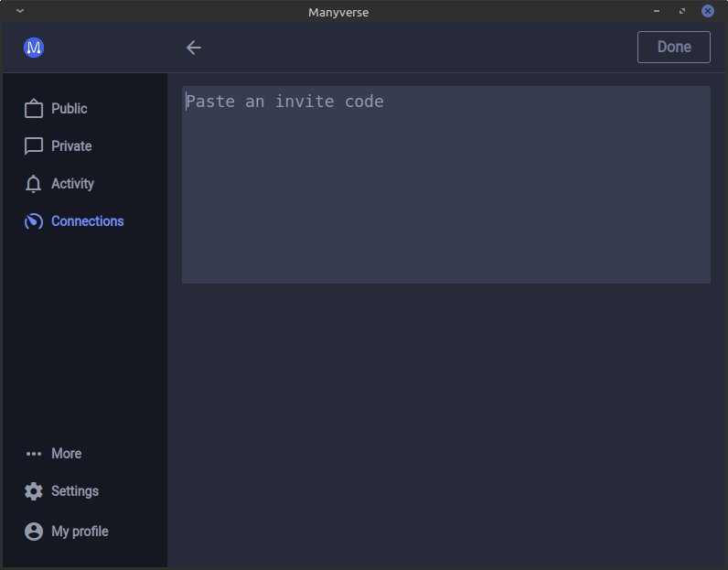The image size is (728, 570).
Task: Go back using the left arrow
Action: coord(194,48)
